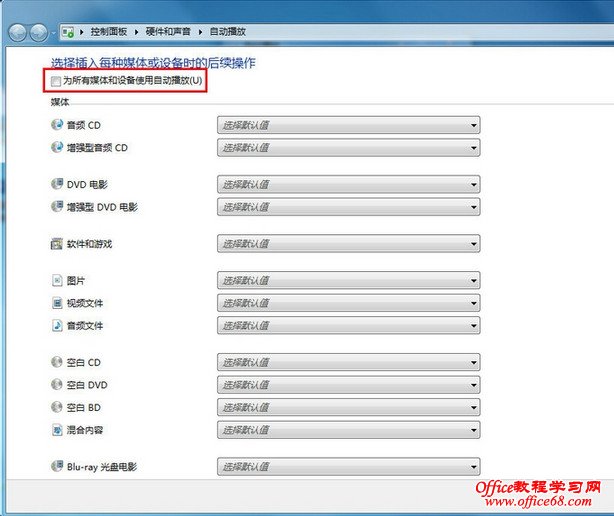Click the 空白 BD label
The height and width of the screenshot is (516, 614).
pos(84,408)
